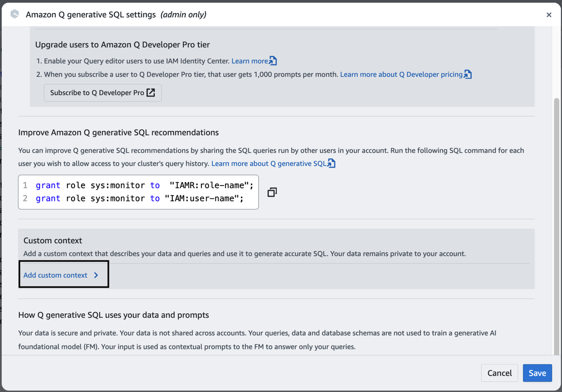Open Learn more about Q Developer pricing link
Image resolution: width=562 pixels, height=392 pixels.
pos(401,74)
